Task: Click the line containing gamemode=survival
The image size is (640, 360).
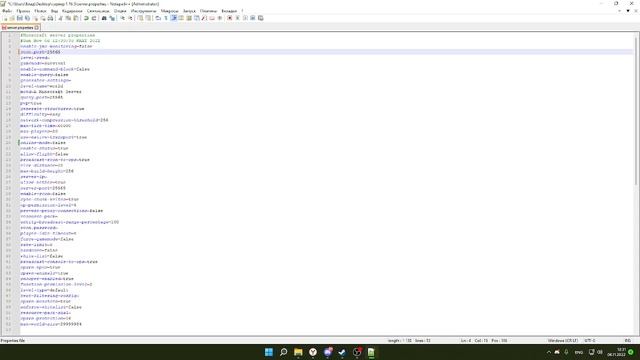Action: click(x=43, y=63)
